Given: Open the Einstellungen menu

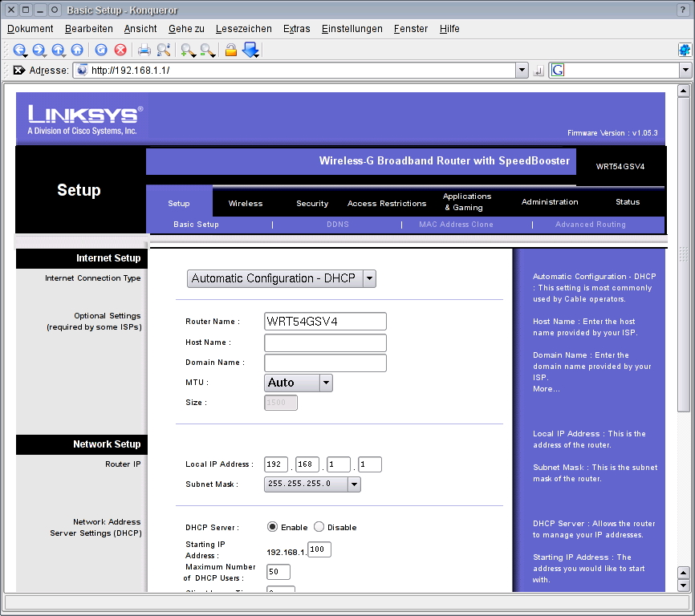Looking at the screenshot, I should (x=352, y=29).
